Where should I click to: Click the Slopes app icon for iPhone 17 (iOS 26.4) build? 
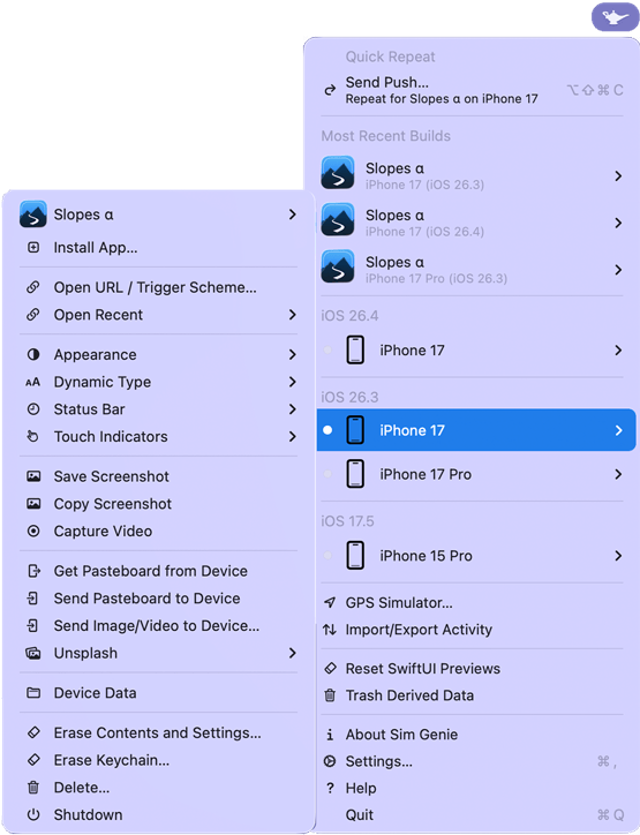click(338, 219)
